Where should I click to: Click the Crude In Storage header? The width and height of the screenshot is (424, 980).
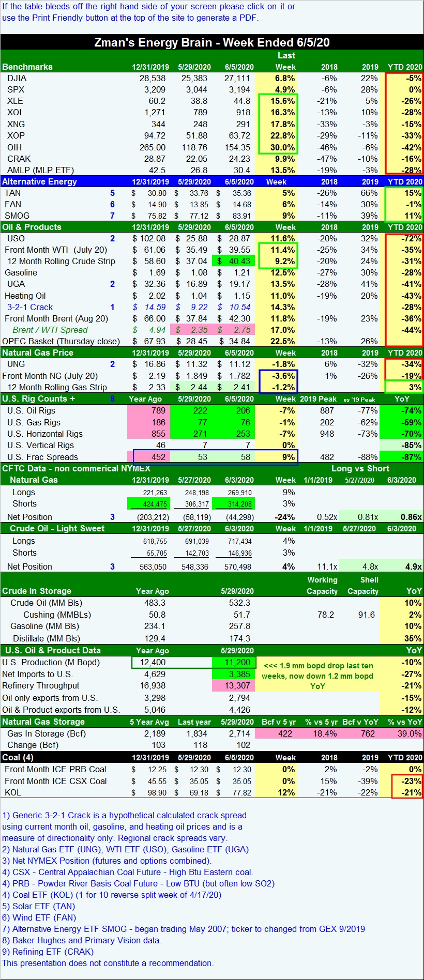[37, 591]
